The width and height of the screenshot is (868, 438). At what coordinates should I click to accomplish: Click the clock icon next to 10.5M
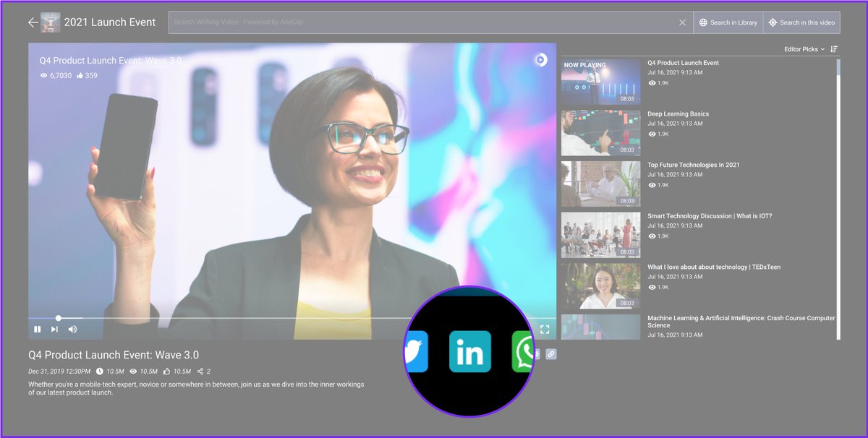point(99,372)
